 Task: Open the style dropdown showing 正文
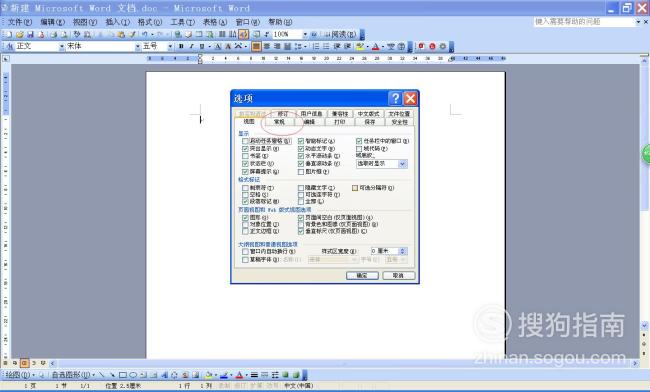[x=62, y=46]
